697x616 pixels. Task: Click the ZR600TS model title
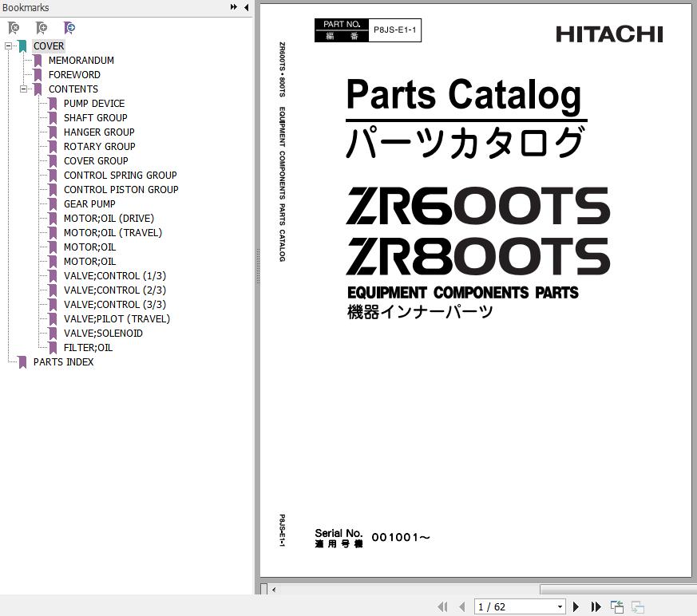[478, 206]
